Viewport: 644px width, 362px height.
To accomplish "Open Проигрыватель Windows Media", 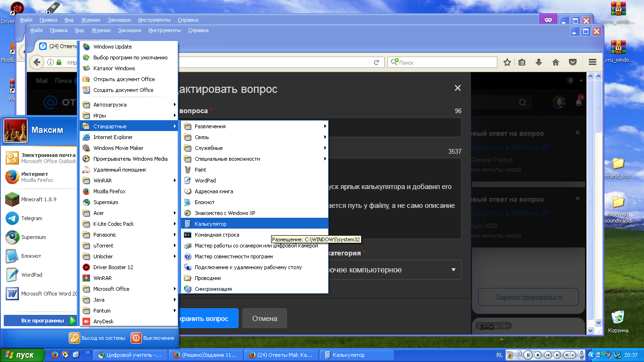I will point(128,159).
